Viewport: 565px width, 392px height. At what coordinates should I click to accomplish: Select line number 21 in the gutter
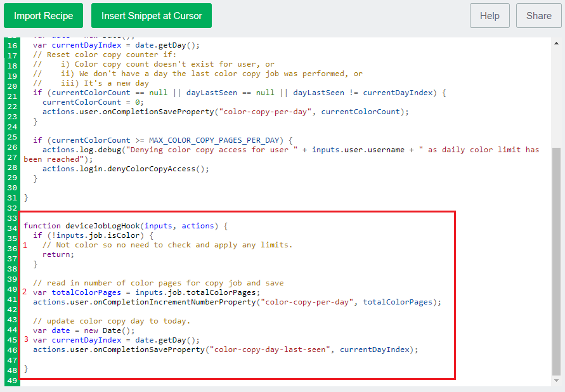point(12,96)
